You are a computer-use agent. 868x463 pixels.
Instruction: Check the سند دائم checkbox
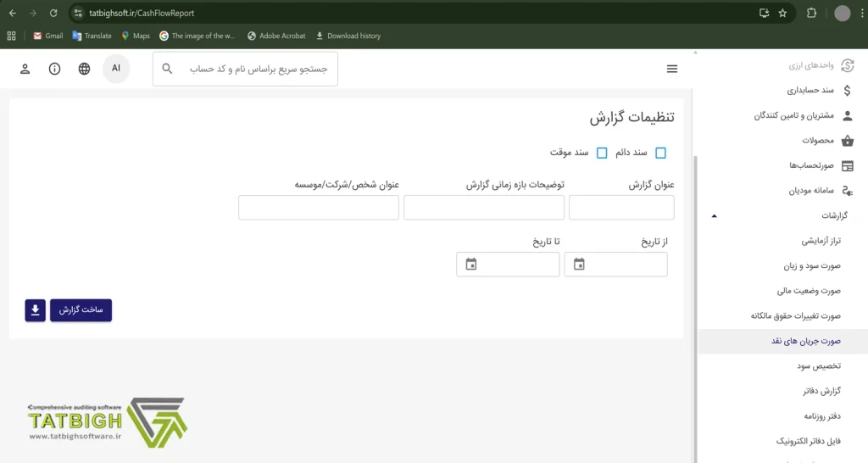(x=661, y=153)
